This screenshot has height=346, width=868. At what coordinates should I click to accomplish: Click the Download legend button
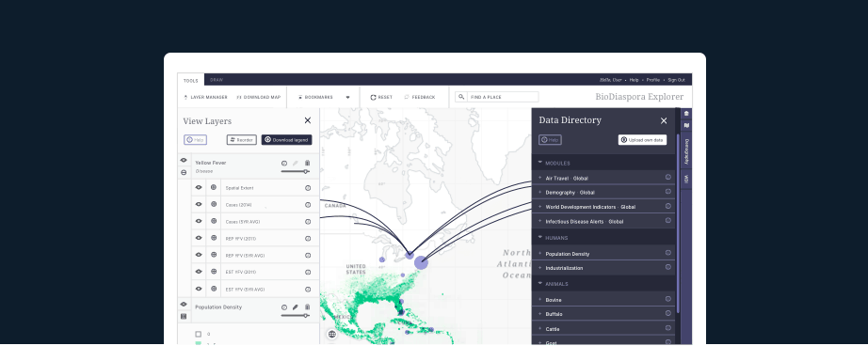point(287,140)
